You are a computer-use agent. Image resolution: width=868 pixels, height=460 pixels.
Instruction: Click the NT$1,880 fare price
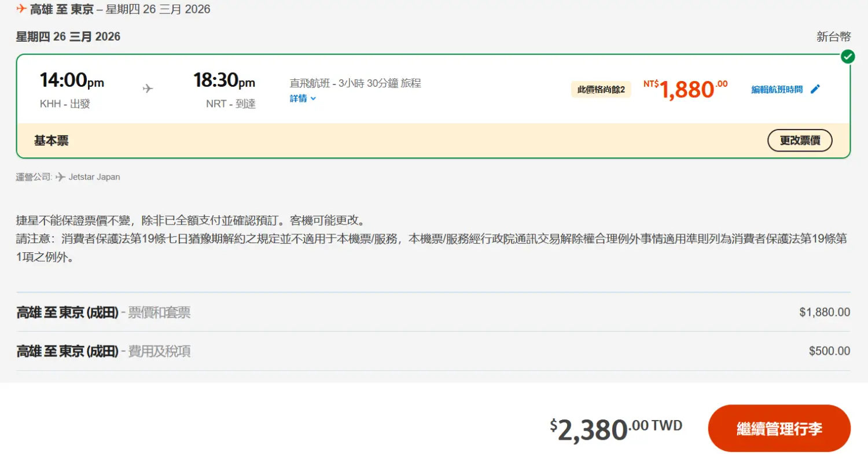[x=686, y=89]
